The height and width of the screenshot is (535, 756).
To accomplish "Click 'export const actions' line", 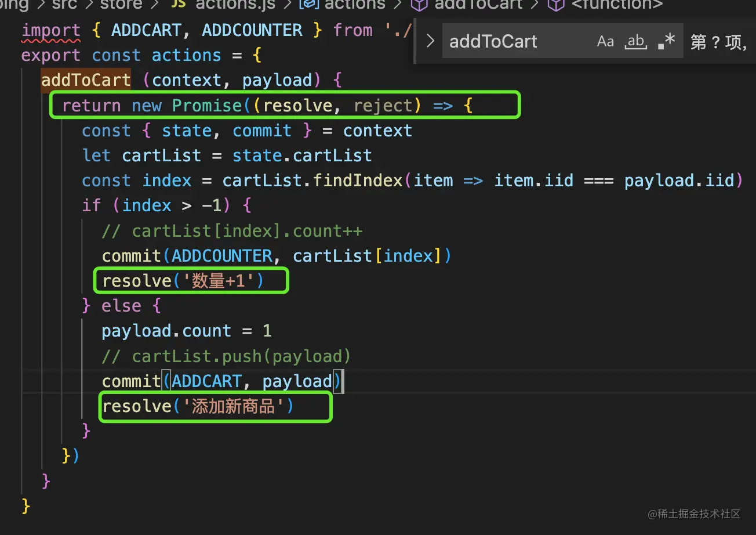I will [141, 55].
